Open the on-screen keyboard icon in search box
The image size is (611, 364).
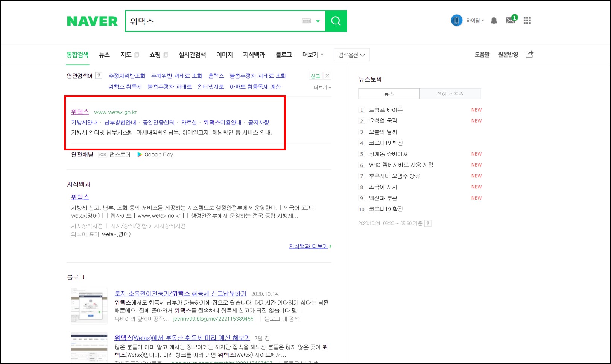click(x=306, y=21)
